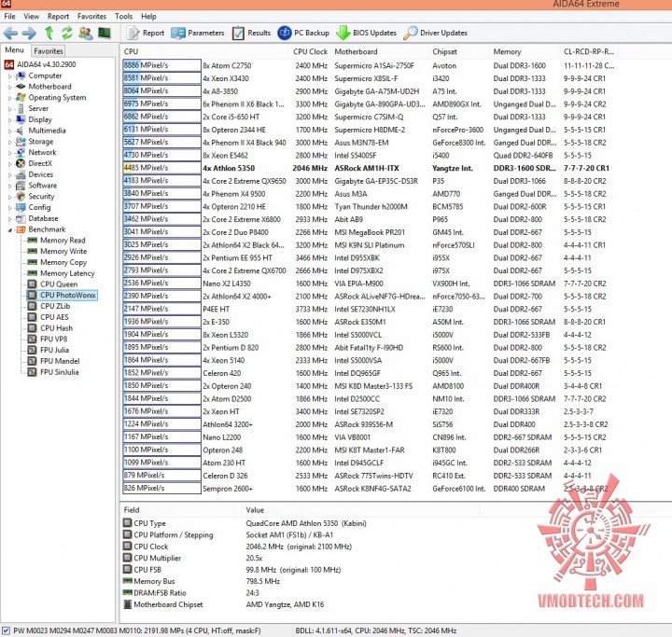Sort by the Chipset column header

point(459,52)
